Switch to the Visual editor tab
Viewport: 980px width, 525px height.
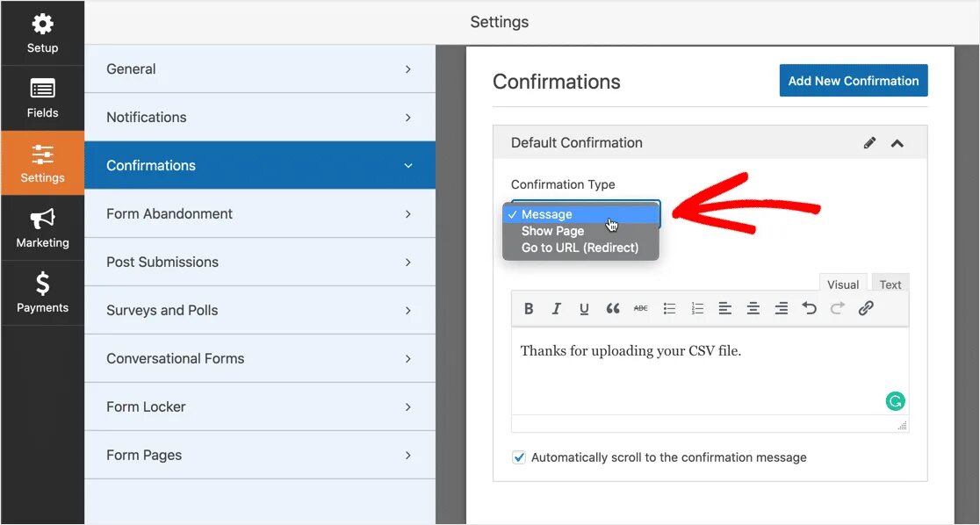tap(843, 284)
